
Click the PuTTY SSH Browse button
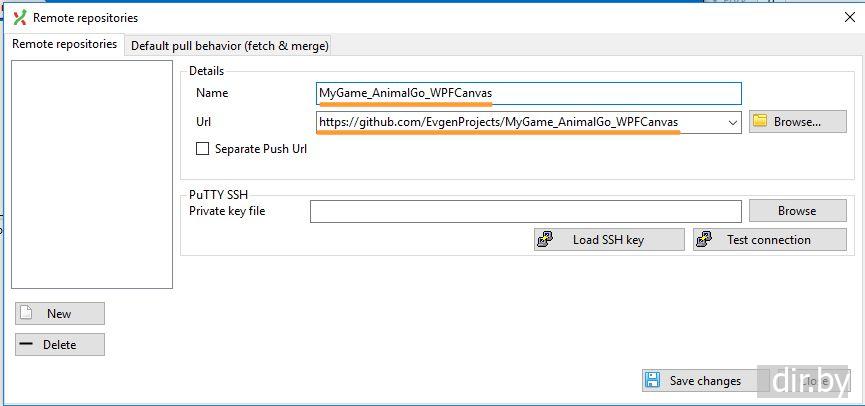(797, 211)
